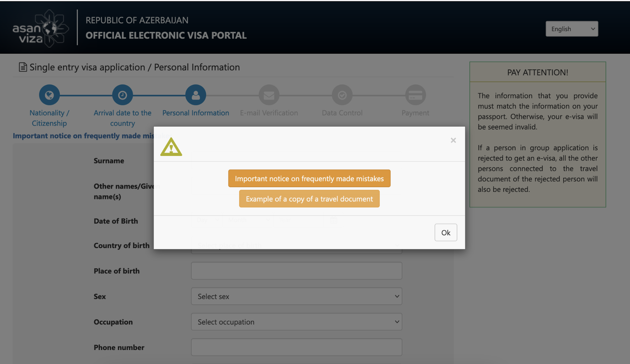Expand the Select occupation dropdown

[296, 322]
